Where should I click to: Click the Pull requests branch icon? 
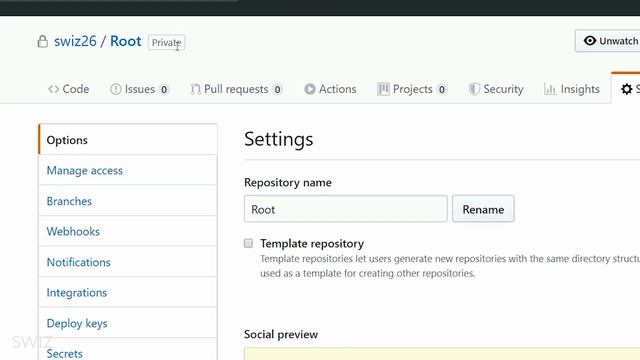point(196,89)
